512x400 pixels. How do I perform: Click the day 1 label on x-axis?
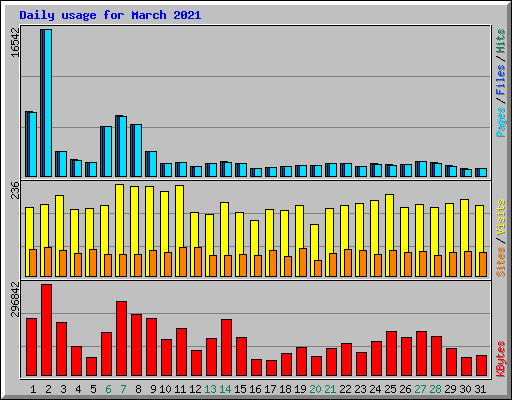33,389
